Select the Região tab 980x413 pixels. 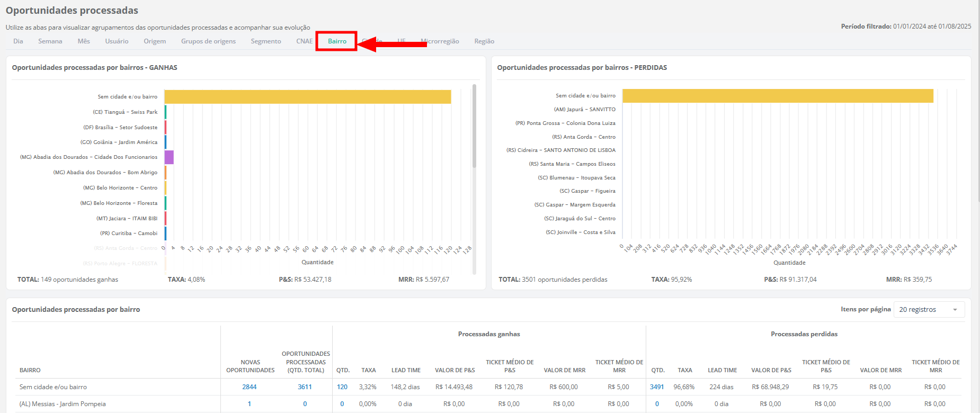pyautogui.click(x=484, y=41)
